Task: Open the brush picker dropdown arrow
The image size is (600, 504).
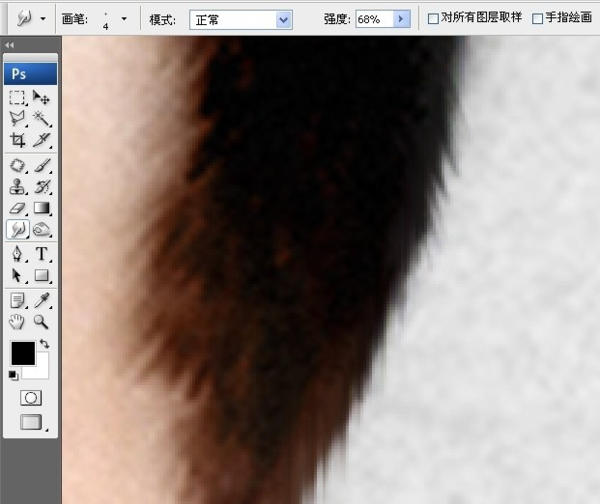Action: point(124,18)
